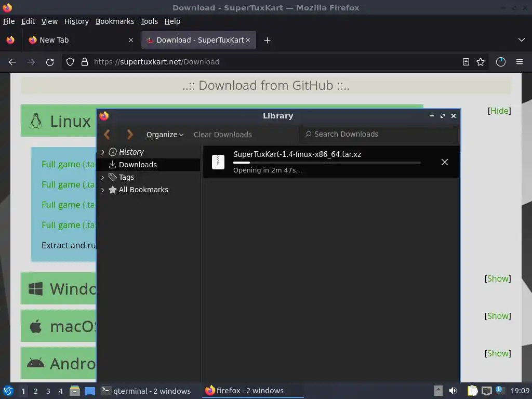Click the Apple logo macOS heading
This screenshot has height=399, width=532.
[36, 326]
